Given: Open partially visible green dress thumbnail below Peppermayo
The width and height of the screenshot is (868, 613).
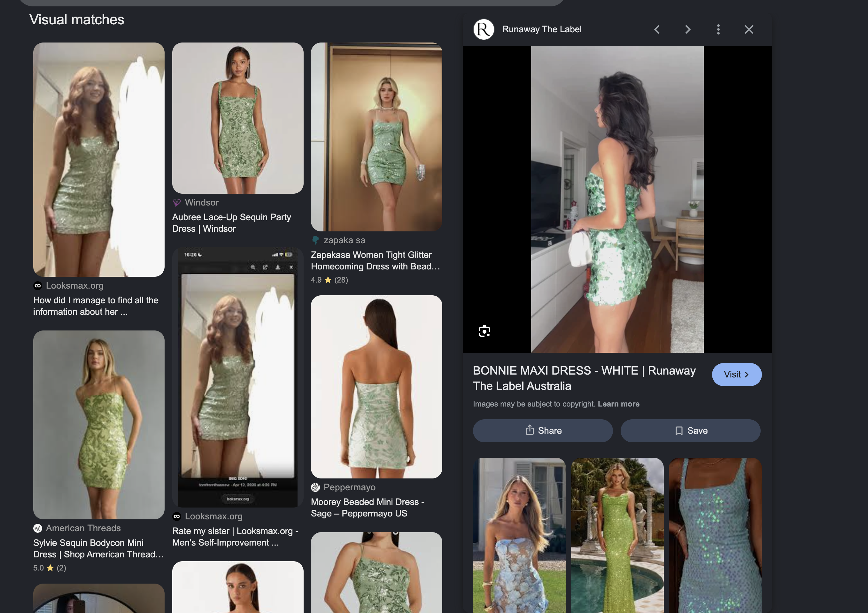Looking at the screenshot, I should point(376,572).
